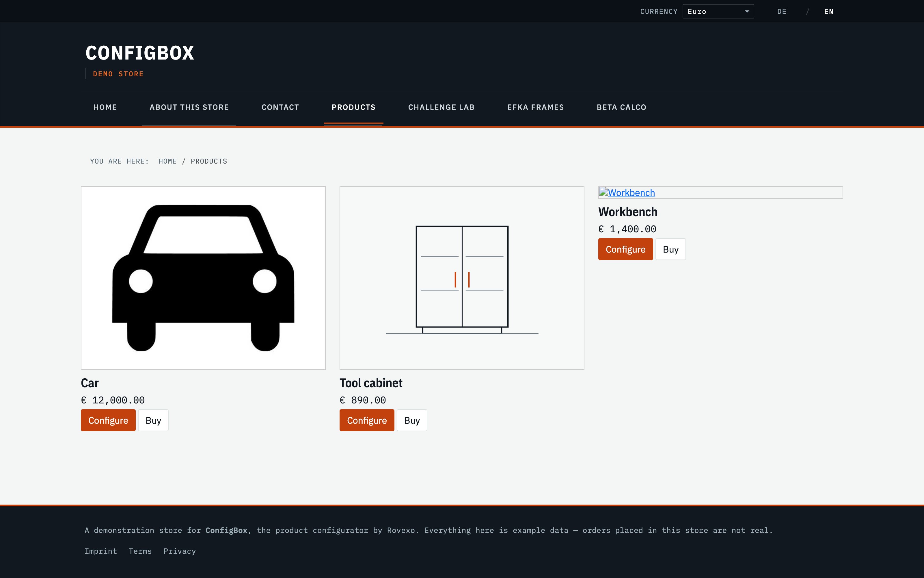Open the Privacy footer link

(179, 551)
